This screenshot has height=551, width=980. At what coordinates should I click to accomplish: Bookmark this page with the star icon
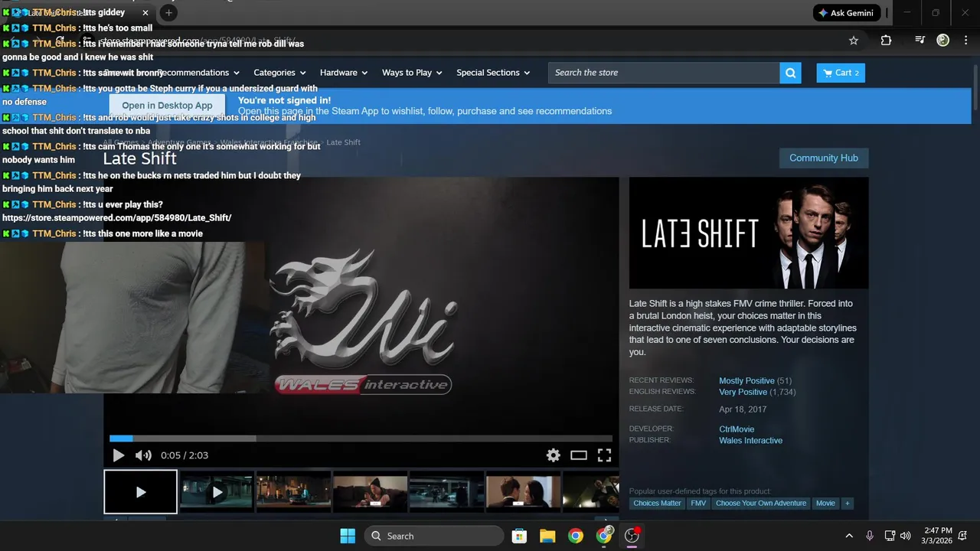coord(854,41)
